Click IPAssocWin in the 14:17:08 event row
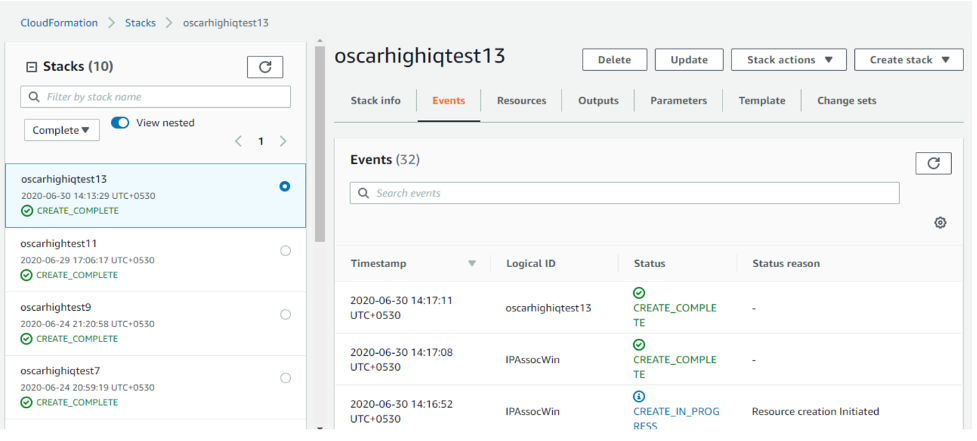 (x=533, y=359)
